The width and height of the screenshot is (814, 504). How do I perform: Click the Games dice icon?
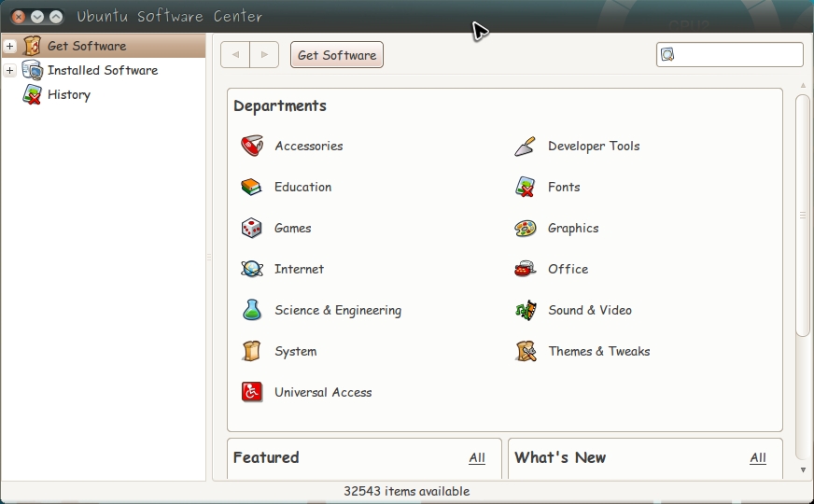[x=252, y=228]
